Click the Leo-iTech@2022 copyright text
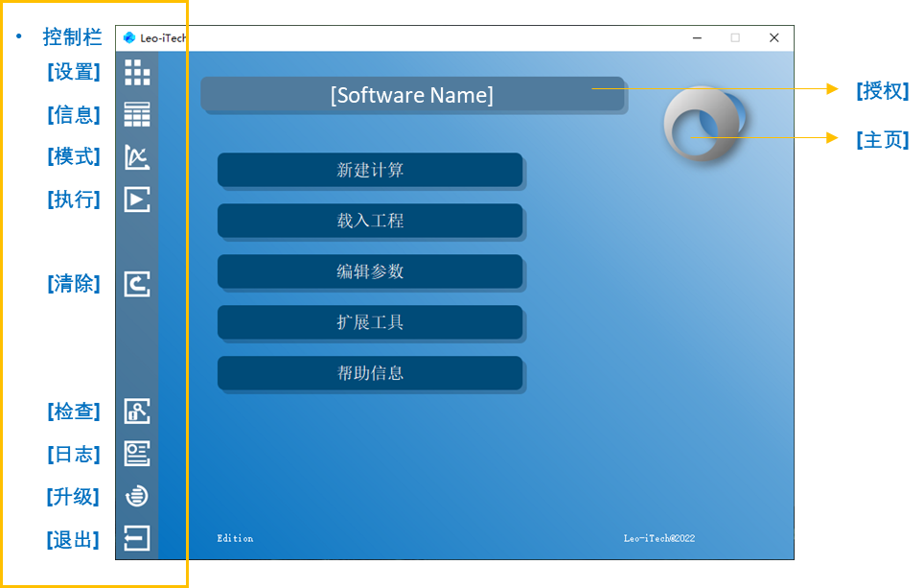 (x=658, y=538)
